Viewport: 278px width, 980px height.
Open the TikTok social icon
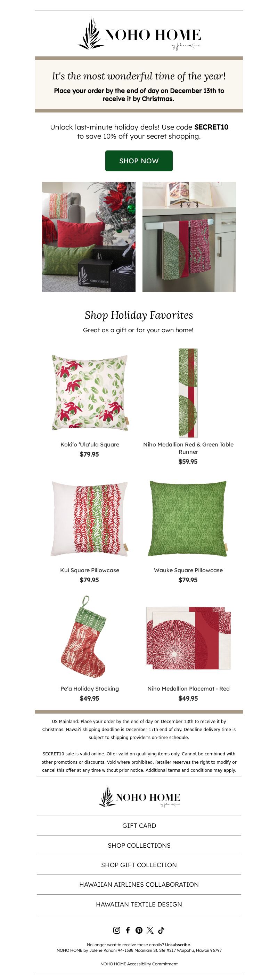[161, 930]
